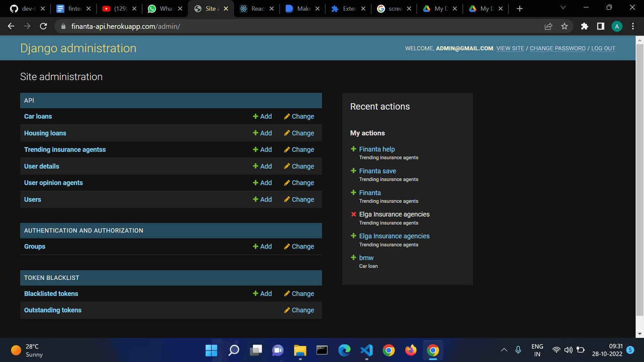Screen dimensions: 644x362
Task: Bookmark this page with star icon
Action: tap(564, 26)
